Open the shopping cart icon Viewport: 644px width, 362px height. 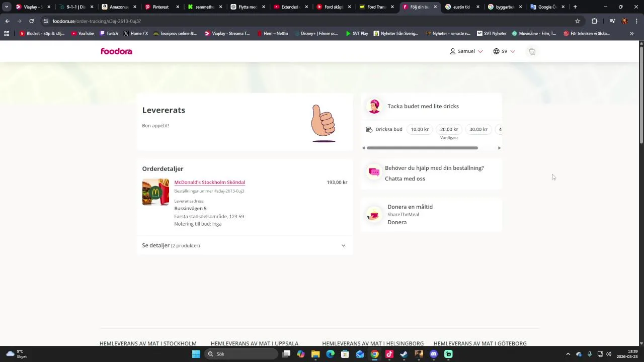coord(532,51)
